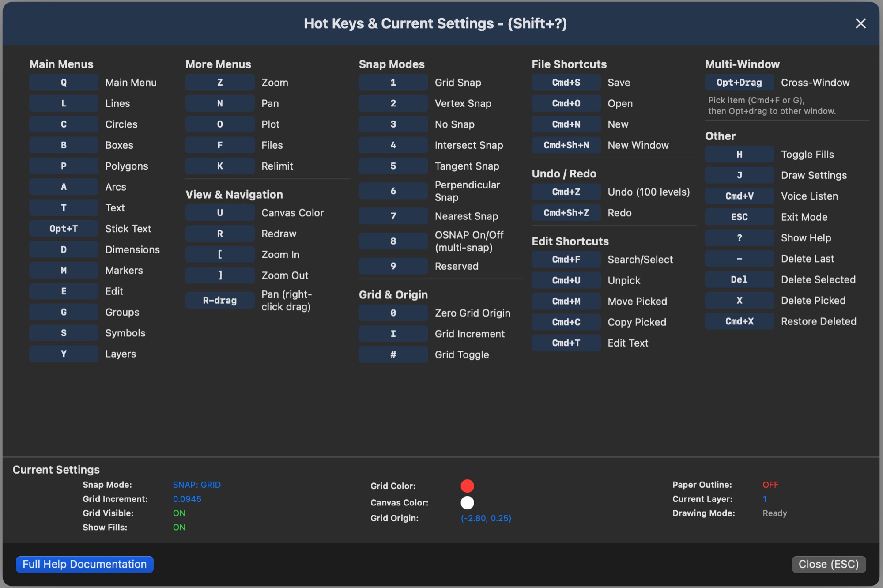
Task: Click the Show Fills ON value
Action: (179, 527)
